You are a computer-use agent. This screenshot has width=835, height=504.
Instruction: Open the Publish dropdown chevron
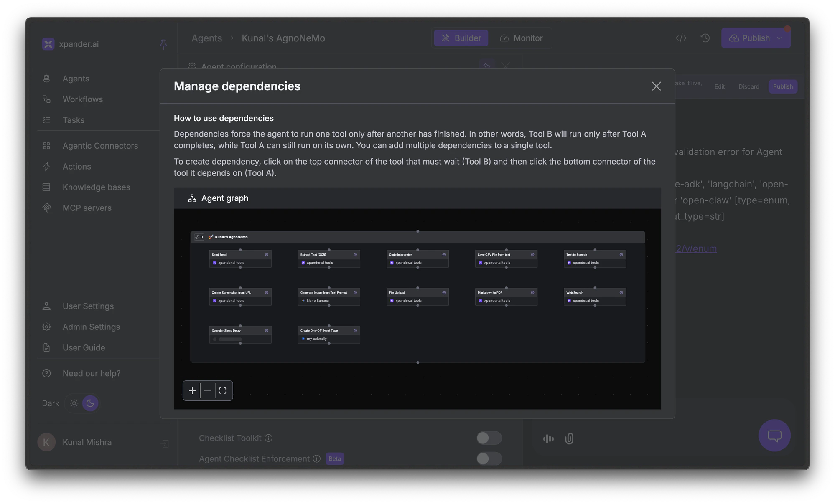click(x=780, y=38)
